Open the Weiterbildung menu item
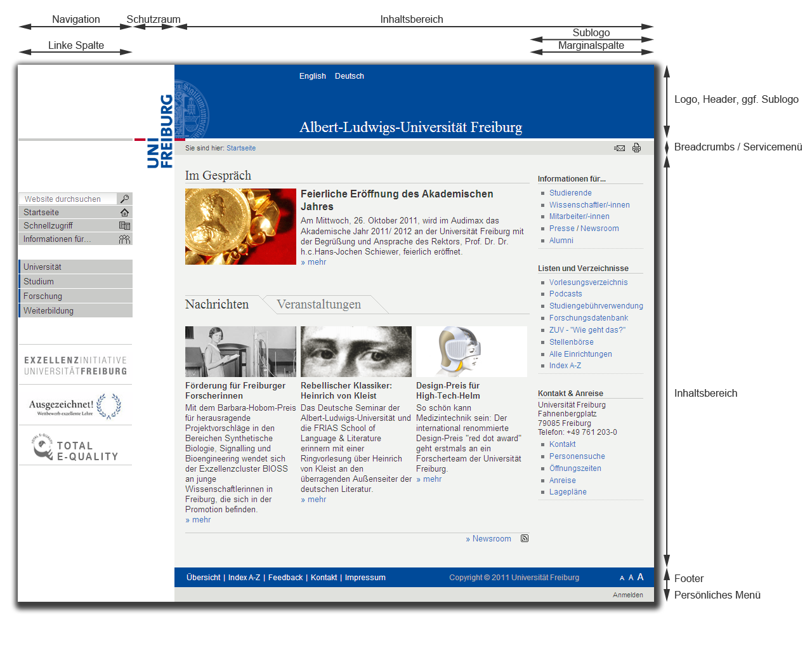This screenshot has height=650, width=812. point(75,311)
